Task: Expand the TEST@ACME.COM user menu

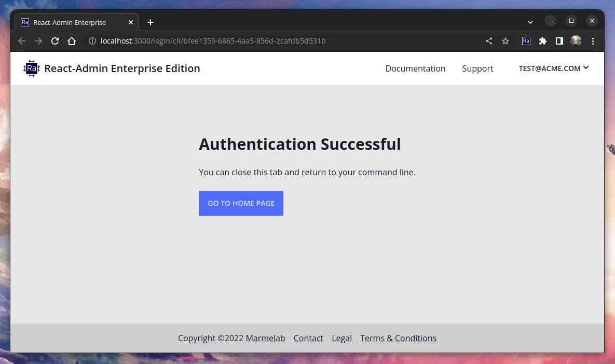Action: point(553,68)
